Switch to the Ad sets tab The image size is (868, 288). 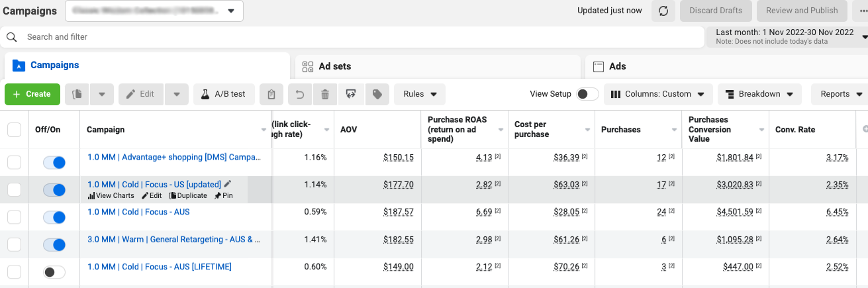335,66
